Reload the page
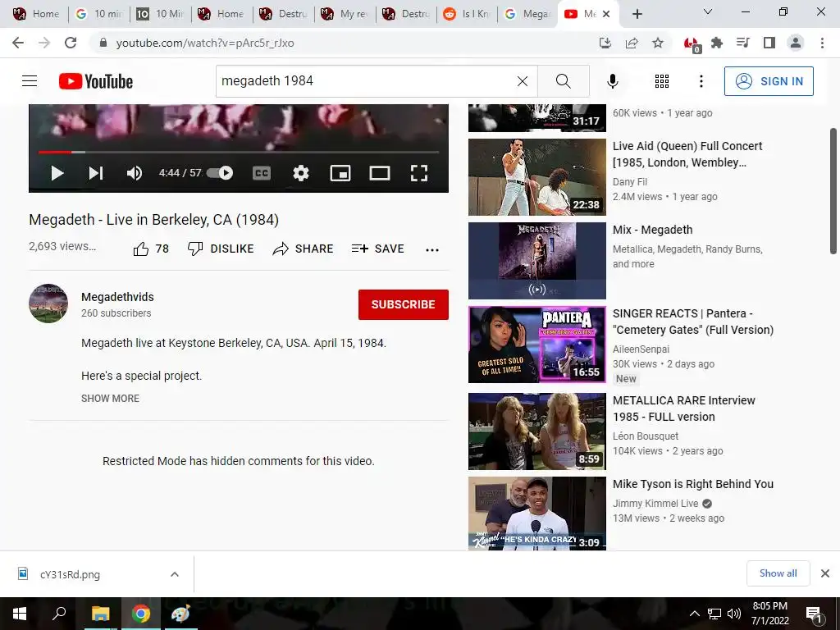Image resolution: width=840 pixels, height=630 pixels. (71, 43)
